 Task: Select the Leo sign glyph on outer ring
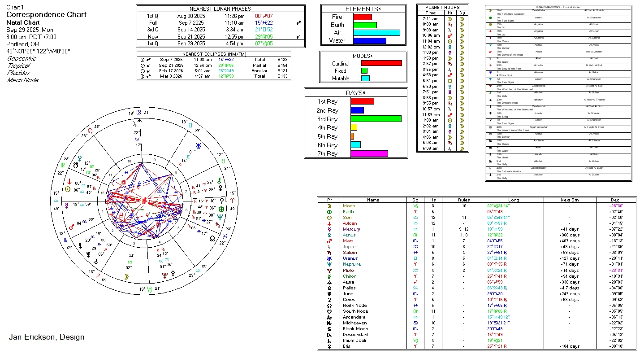91,131
